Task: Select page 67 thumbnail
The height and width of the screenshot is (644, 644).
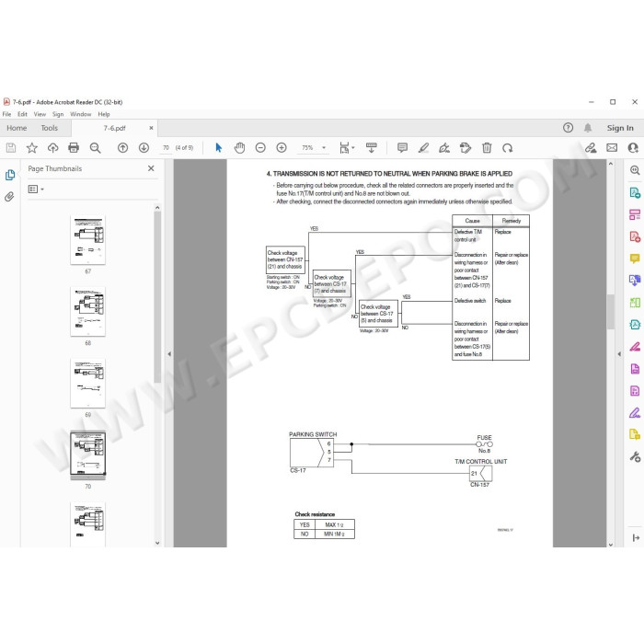Action: coord(88,240)
